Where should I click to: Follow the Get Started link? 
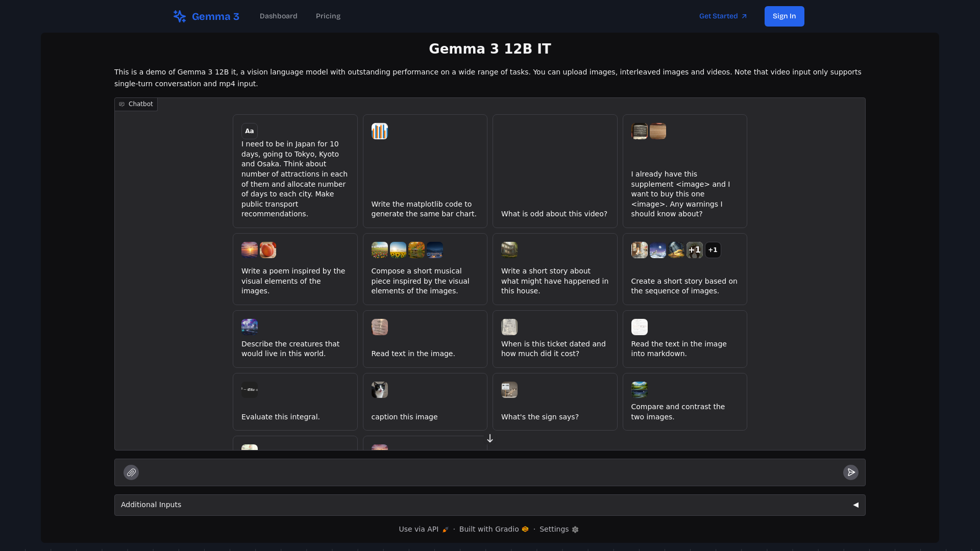[x=723, y=16]
